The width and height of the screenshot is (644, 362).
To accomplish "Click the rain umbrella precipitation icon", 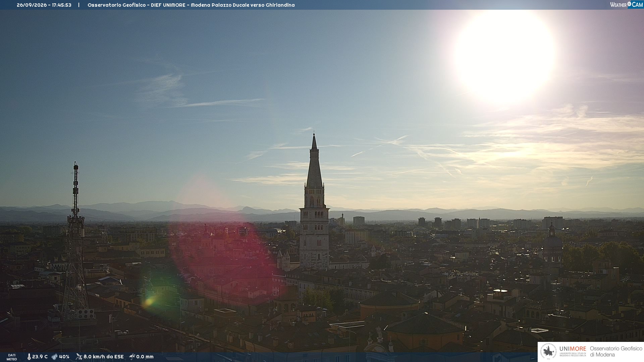I will pos(132,357).
